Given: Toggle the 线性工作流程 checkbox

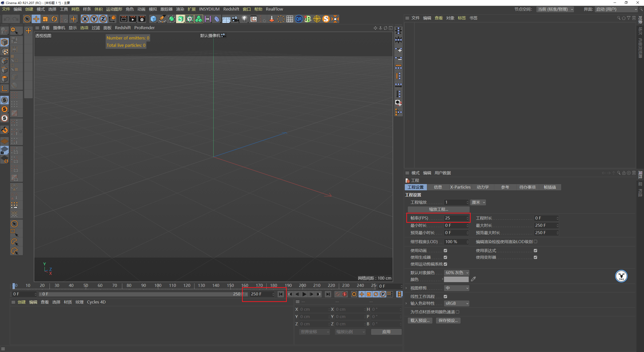Looking at the screenshot, I should point(446,296).
